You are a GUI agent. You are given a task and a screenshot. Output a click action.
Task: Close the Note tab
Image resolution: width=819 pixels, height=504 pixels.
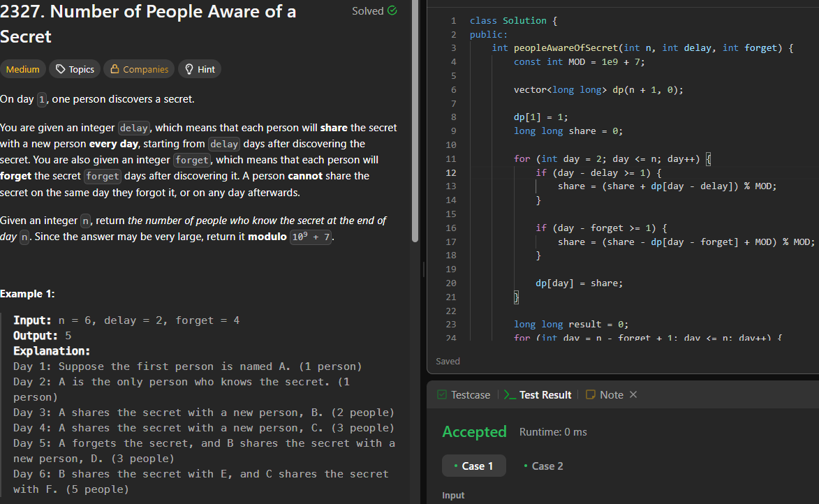pyautogui.click(x=633, y=394)
